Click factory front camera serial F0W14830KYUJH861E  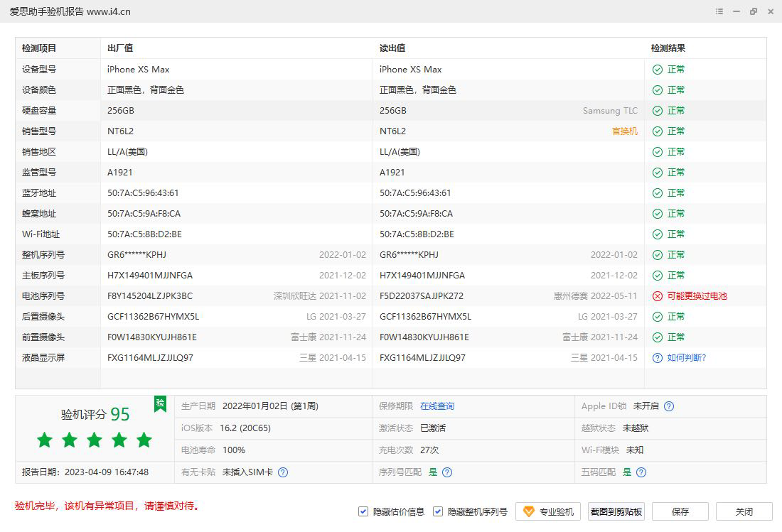coord(152,337)
